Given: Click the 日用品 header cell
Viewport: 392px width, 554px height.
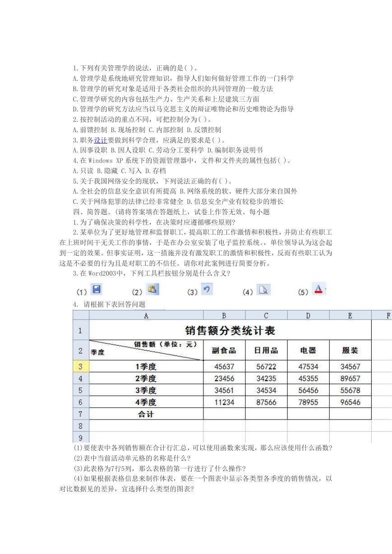Looking at the screenshot, I should [x=266, y=351].
